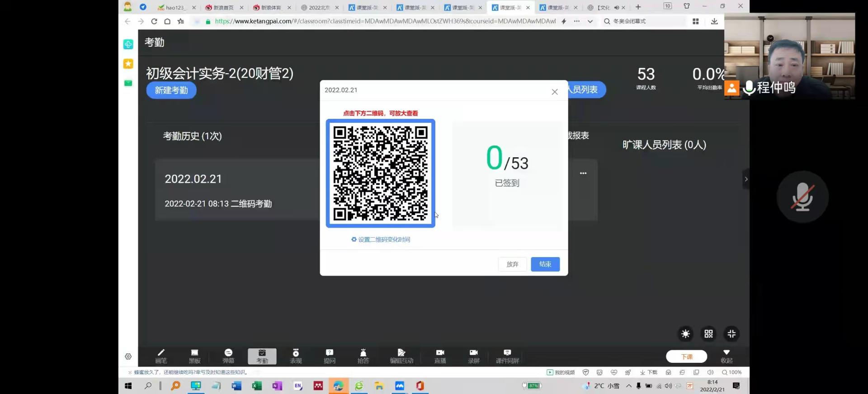Start the 抢答 quick-answer tool
The image size is (868, 394).
(363, 356)
